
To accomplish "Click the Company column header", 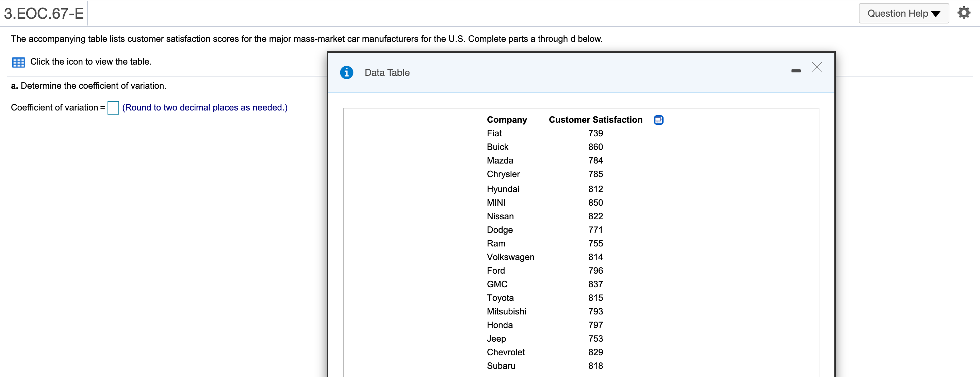I will tap(506, 120).
